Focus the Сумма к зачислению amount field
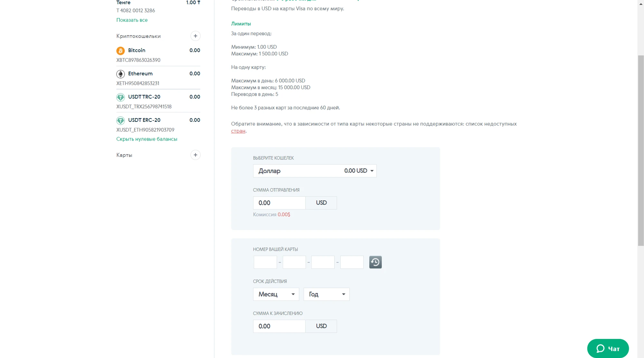This screenshot has height=358, width=644. click(x=279, y=326)
